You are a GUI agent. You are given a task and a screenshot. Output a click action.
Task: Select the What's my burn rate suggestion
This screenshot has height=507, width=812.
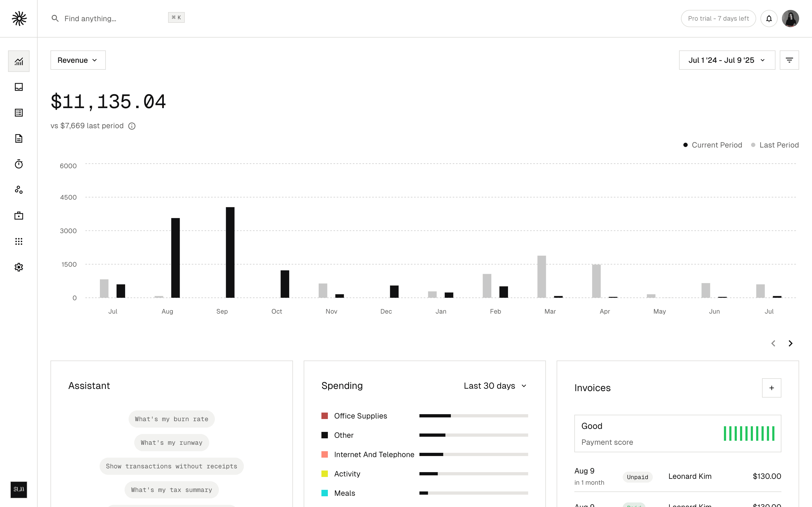(172, 419)
